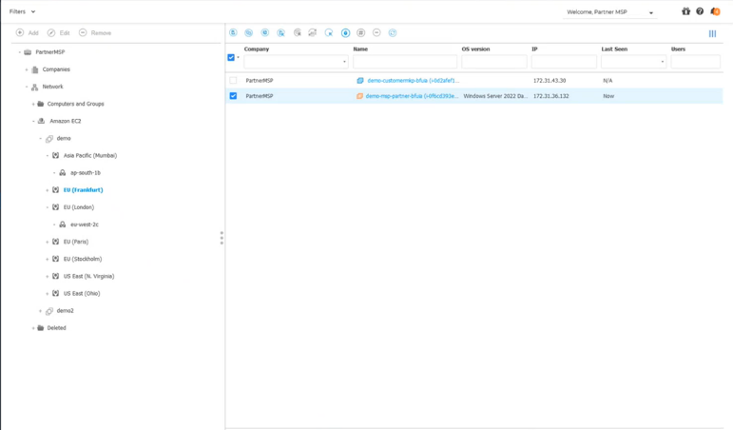This screenshot has width=734, height=430.
Task: Toggle the select-all checkbox in table header
Action: tap(231, 58)
